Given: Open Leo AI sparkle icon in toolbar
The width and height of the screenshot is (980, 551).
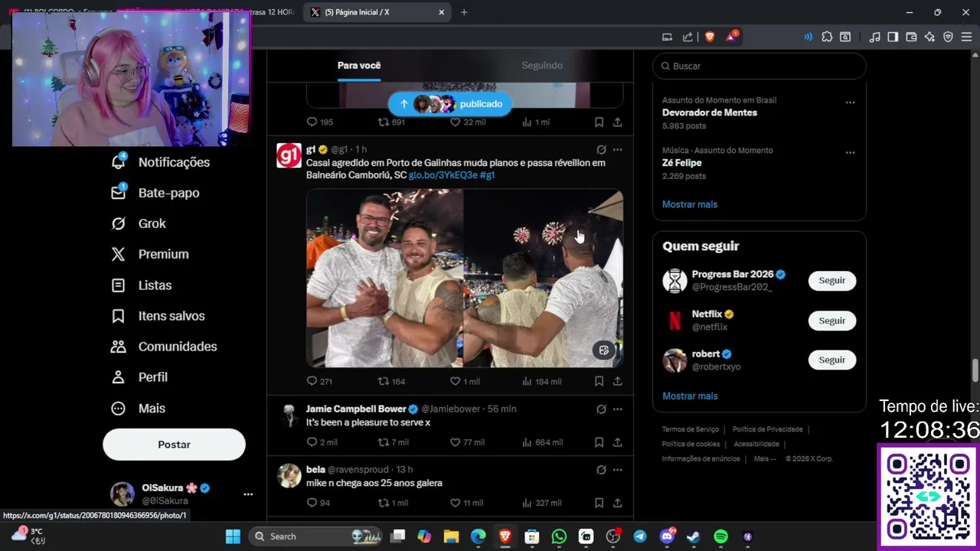Looking at the screenshot, I should (929, 37).
